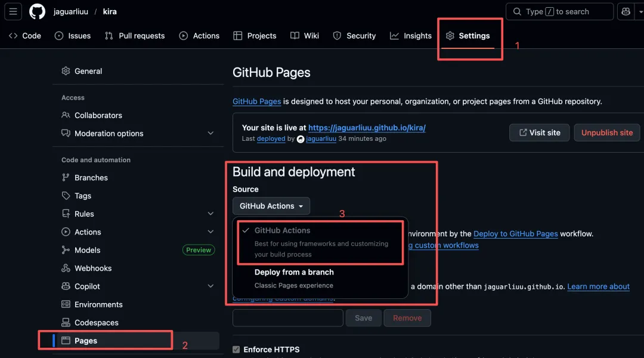
Task: Expand the Copilot section chevron
Action: [210, 286]
